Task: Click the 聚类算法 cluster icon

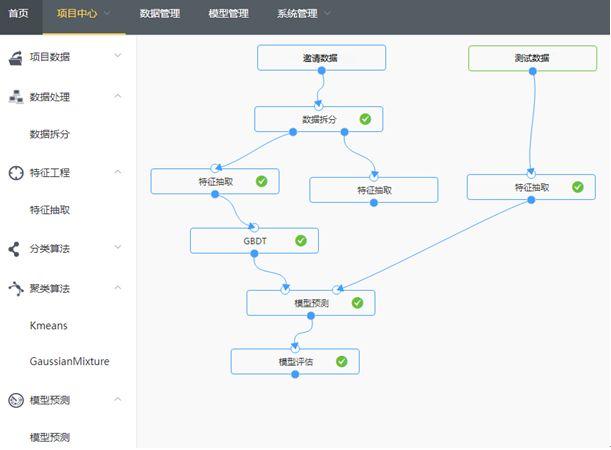Action: [x=16, y=289]
